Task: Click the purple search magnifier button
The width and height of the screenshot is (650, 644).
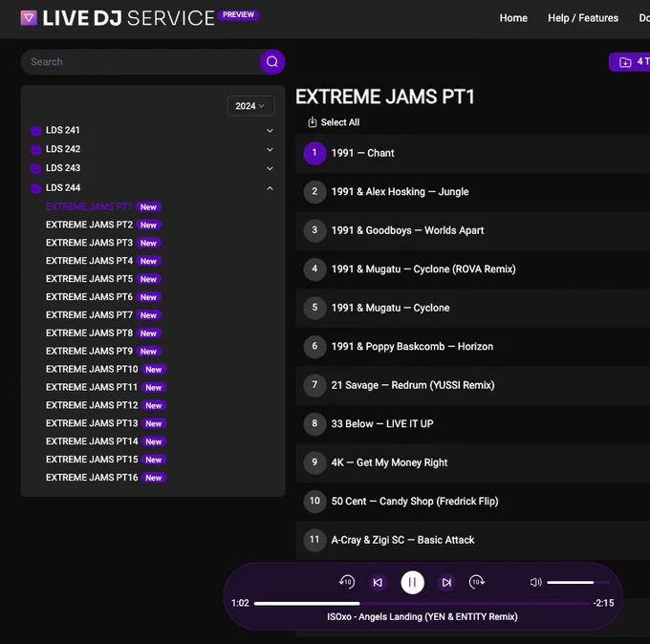Action: 271,62
